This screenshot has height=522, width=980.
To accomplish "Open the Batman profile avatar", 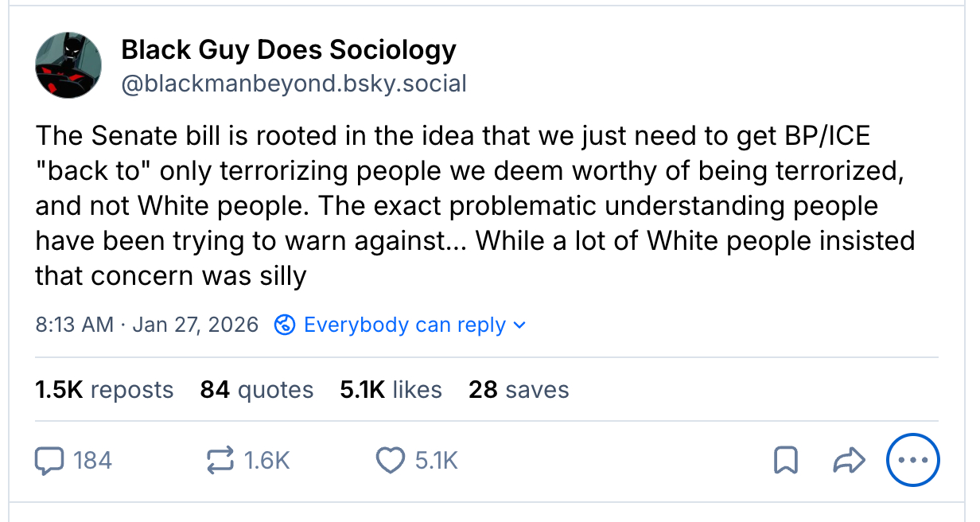I will coord(68,65).
